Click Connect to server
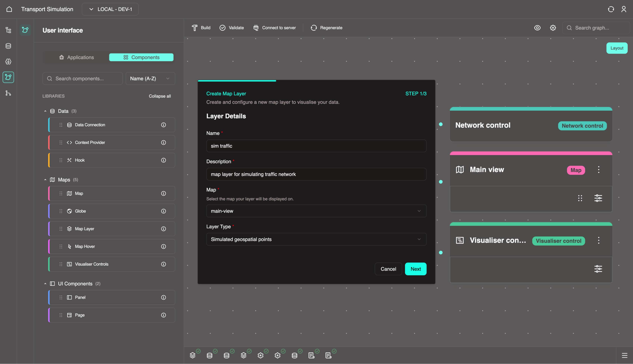The width and height of the screenshot is (633, 364). 274,28
